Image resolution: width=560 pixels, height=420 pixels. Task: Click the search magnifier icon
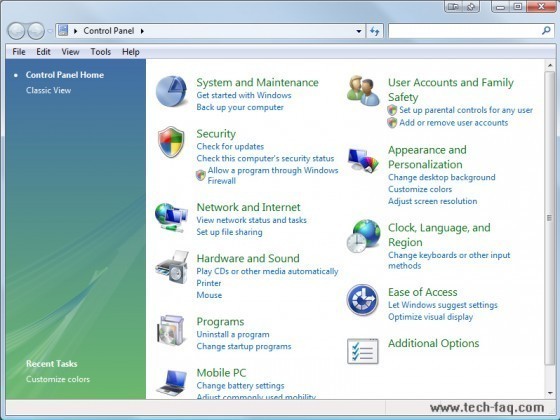click(x=546, y=31)
